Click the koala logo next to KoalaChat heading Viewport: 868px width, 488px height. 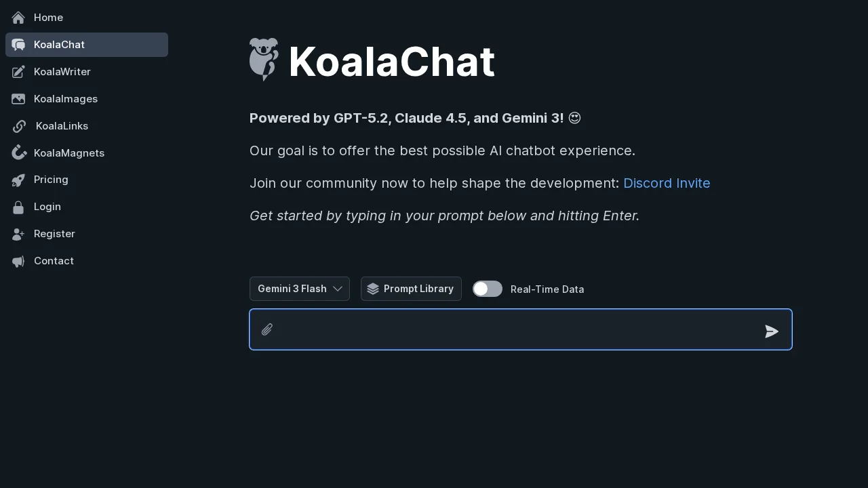pyautogui.click(x=264, y=60)
